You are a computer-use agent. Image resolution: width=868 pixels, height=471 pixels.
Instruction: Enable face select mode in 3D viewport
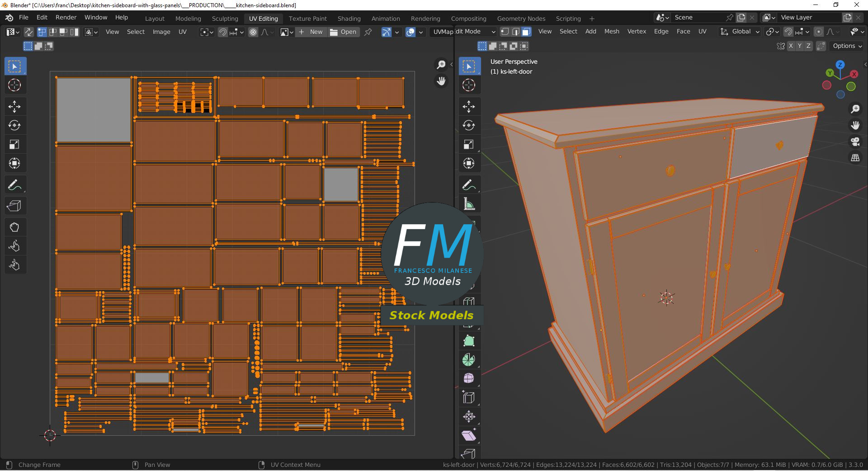(x=526, y=32)
